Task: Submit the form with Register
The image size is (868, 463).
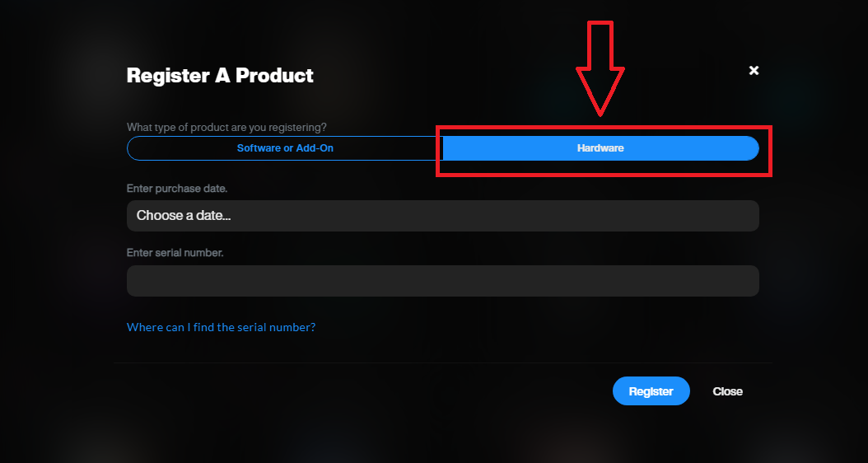Action: [651, 391]
